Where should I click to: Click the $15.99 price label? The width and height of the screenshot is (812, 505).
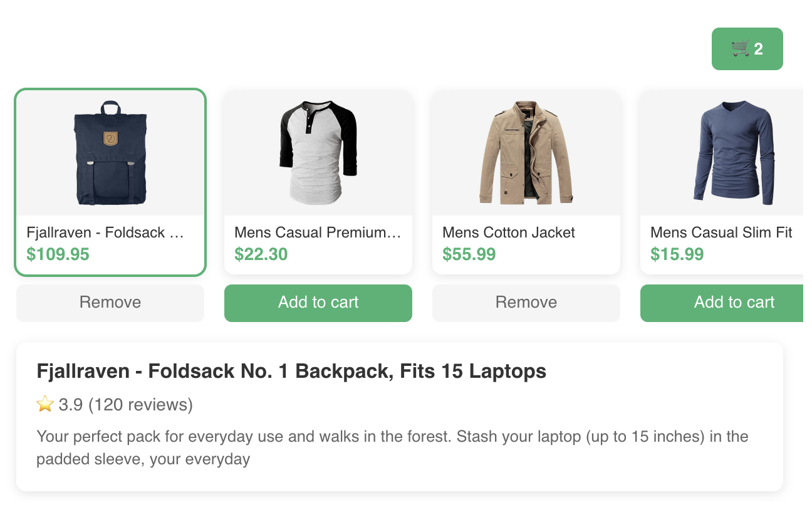coord(677,254)
